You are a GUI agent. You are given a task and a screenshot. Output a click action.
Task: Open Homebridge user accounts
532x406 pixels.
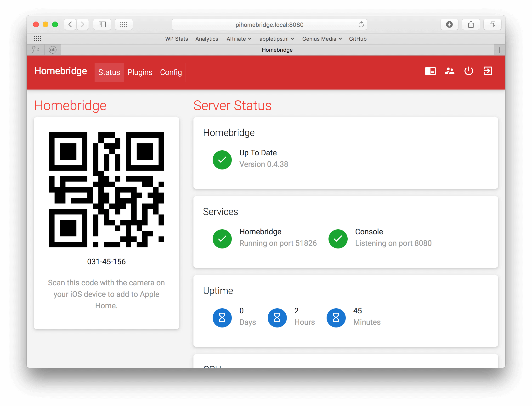point(449,71)
